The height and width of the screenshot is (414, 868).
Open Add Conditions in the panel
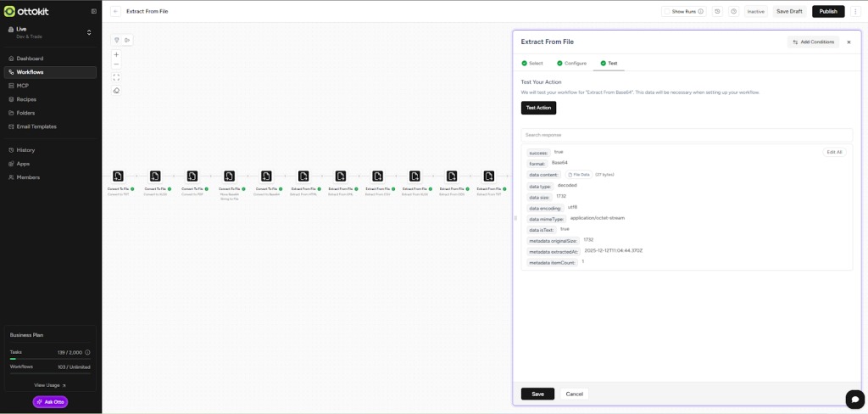[813, 42]
